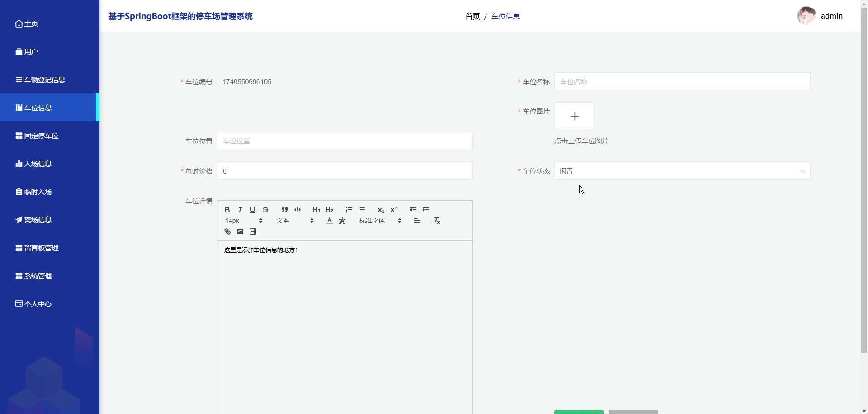Insert a code block in editor
The image size is (868, 414).
coord(297,210)
